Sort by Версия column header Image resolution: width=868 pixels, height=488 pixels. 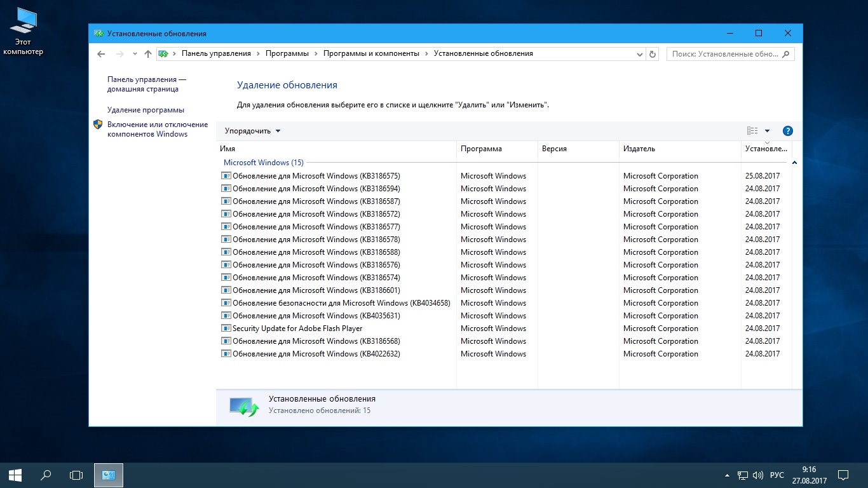click(x=578, y=149)
